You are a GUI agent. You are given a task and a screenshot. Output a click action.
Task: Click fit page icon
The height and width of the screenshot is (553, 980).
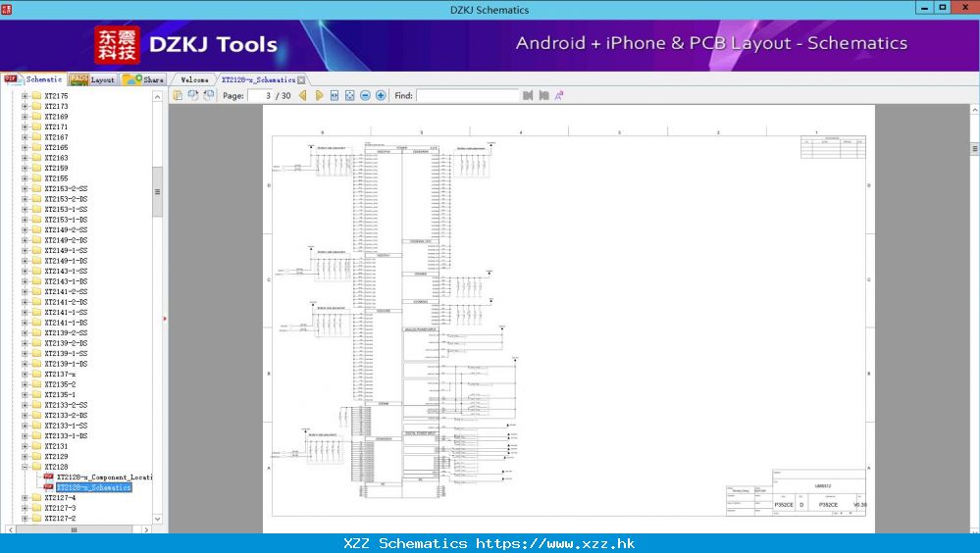350,96
